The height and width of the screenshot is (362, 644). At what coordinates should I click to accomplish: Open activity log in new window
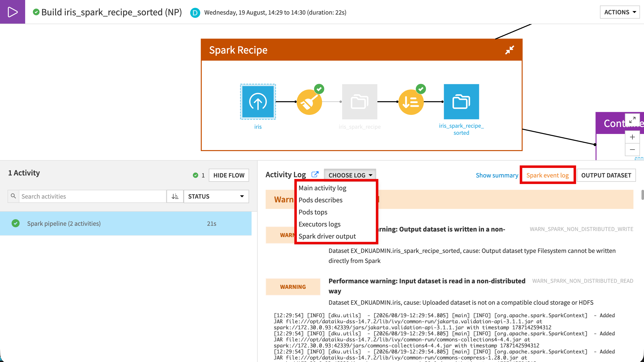(x=315, y=174)
